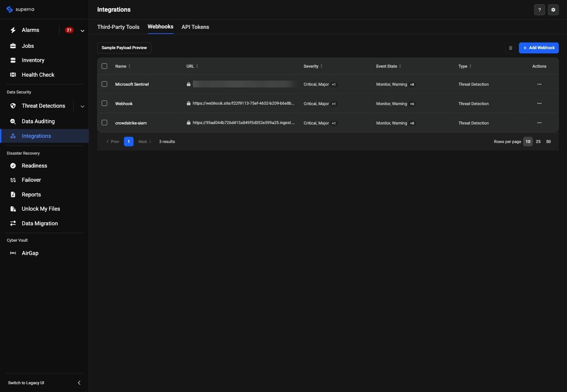
Task: Click the crowdstrike-siem name cell
Action: (x=131, y=123)
